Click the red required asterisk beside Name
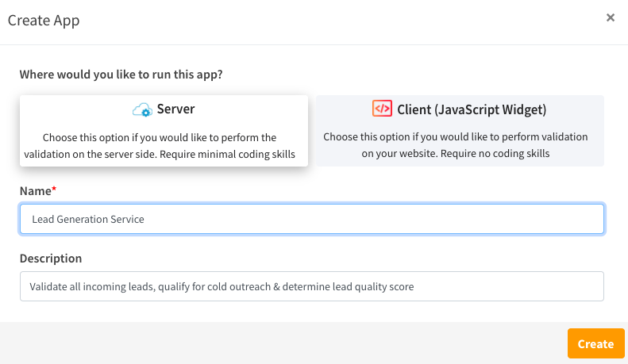This screenshot has width=628, height=364. point(54,189)
